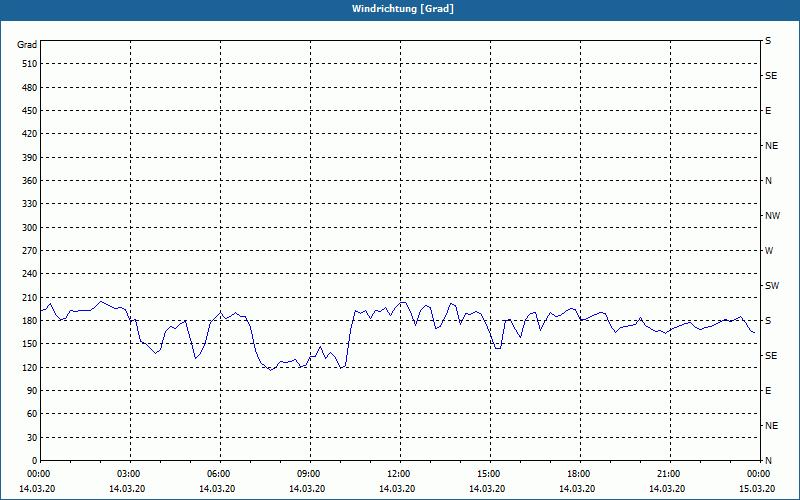Select the y-axis value 330
Screen dimensions: 800x500
[x=30, y=204]
